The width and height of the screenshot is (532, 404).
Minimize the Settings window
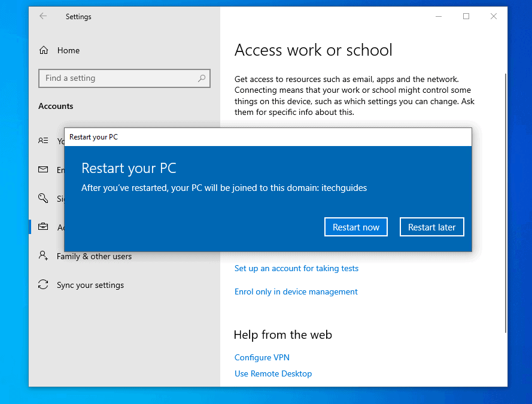coord(439,16)
